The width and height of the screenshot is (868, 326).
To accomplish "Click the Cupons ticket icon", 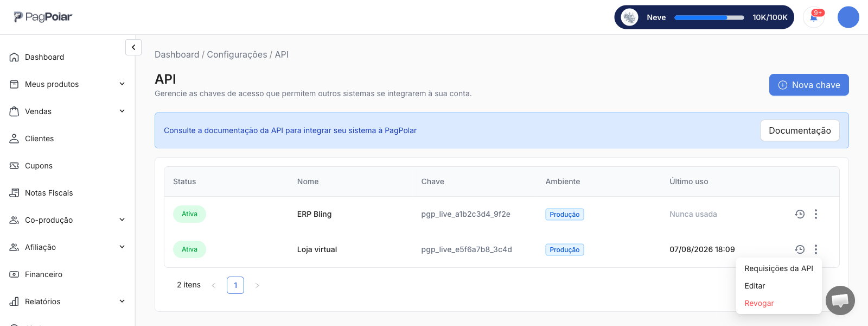I will 14,166.
